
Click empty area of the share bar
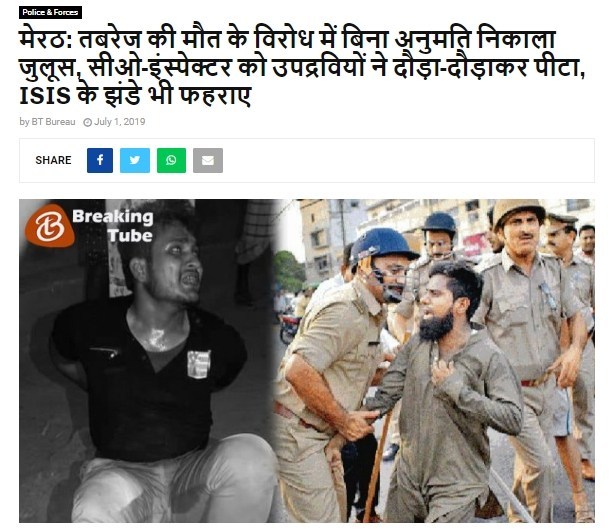pos(407,160)
